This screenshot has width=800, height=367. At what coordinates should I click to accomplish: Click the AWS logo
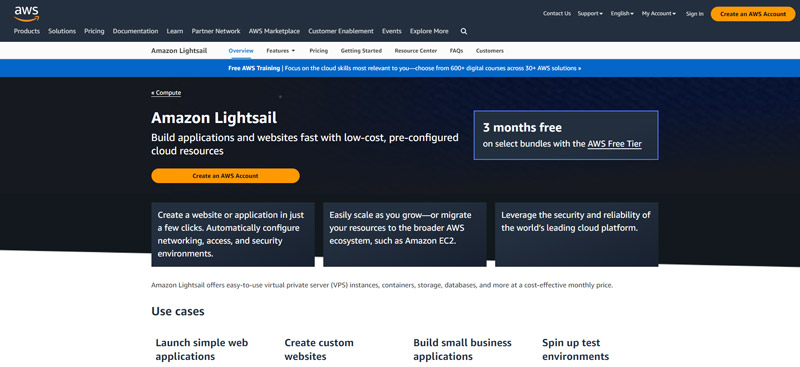(x=27, y=14)
